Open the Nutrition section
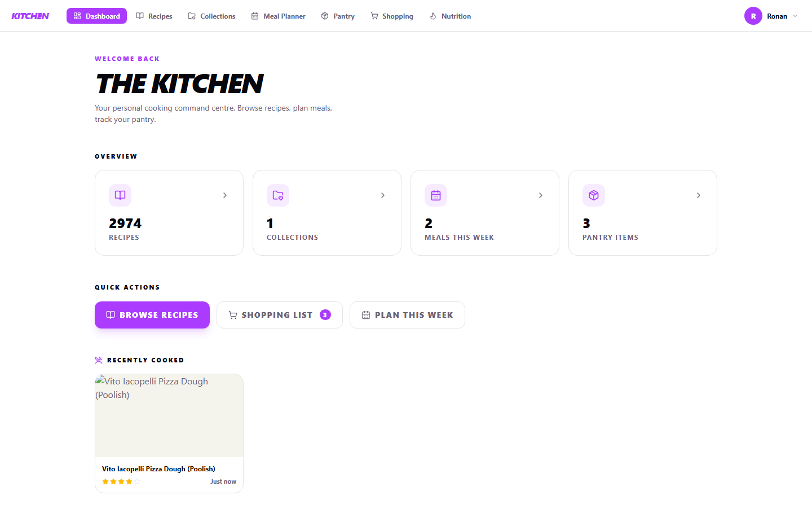 point(451,16)
